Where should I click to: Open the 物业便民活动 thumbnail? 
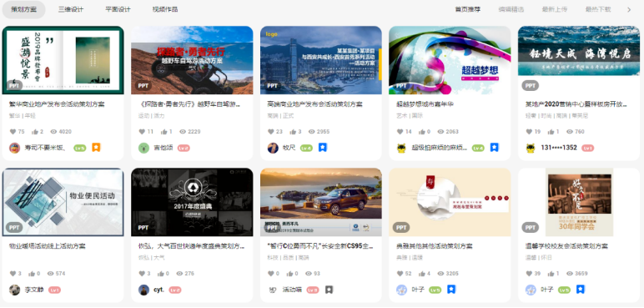tap(63, 202)
